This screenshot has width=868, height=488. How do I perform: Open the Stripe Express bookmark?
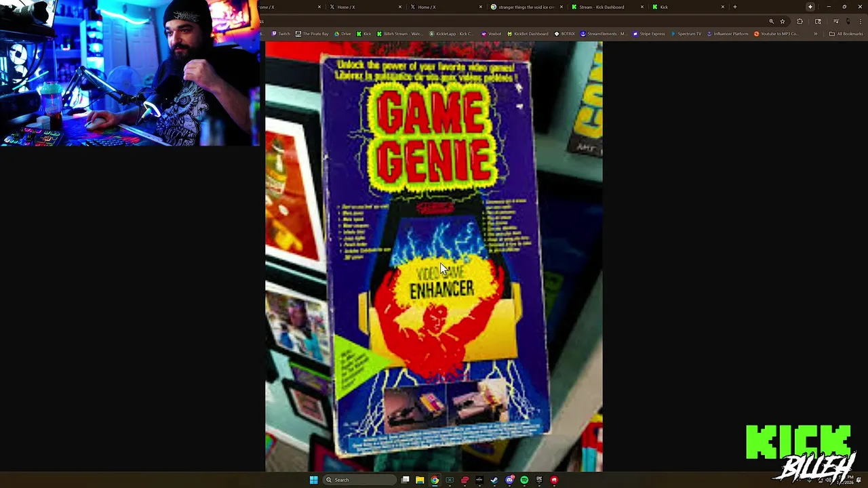[x=648, y=34]
